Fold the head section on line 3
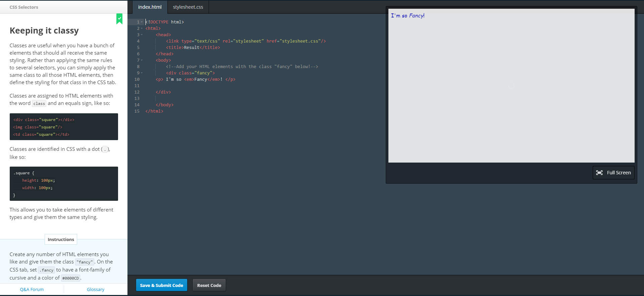 point(142,35)
